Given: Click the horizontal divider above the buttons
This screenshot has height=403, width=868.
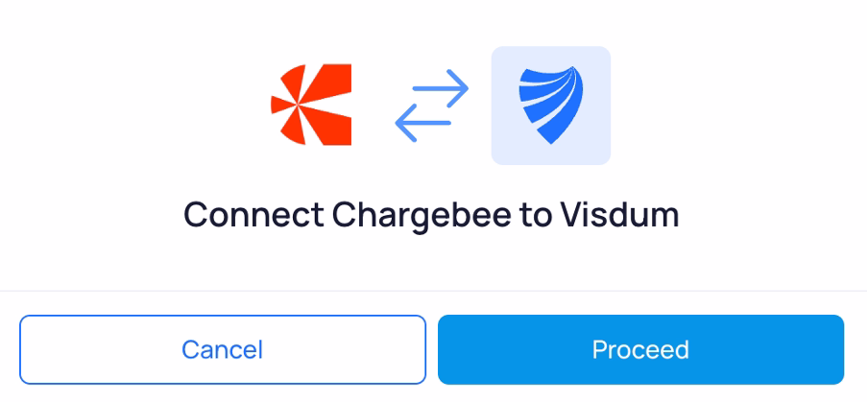Looking at the screenshot, I should (434, 290).
